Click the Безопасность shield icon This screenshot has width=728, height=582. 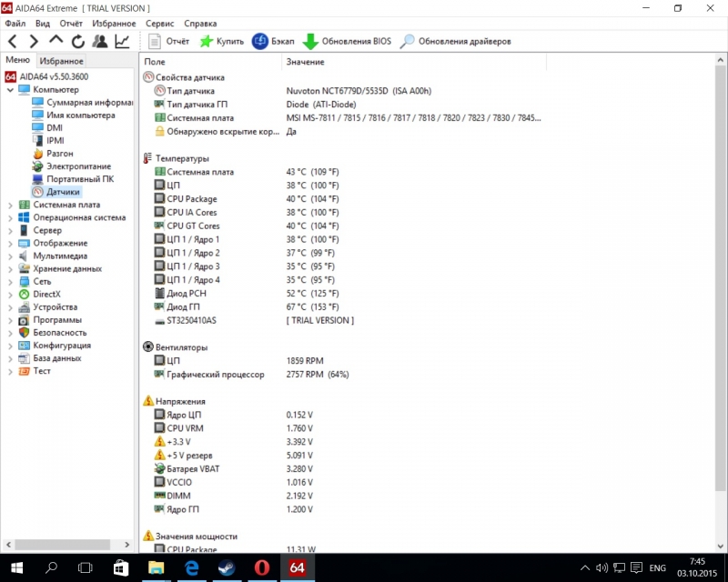pos(24,333)
